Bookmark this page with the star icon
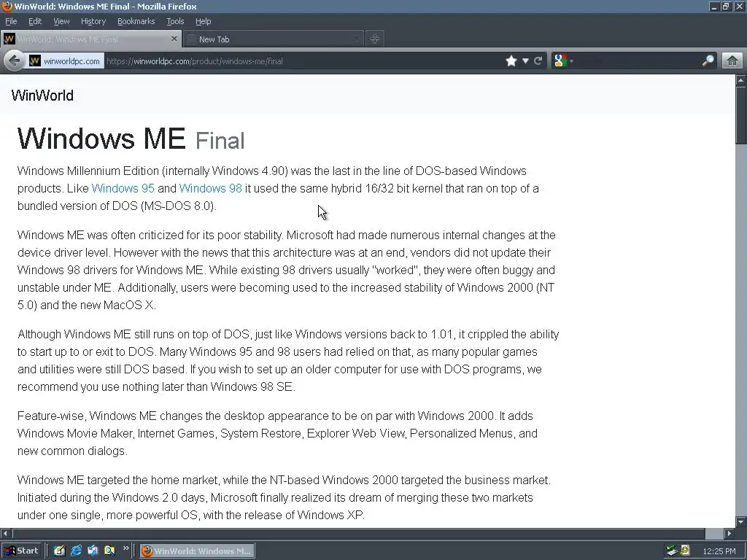 [511, 61]
